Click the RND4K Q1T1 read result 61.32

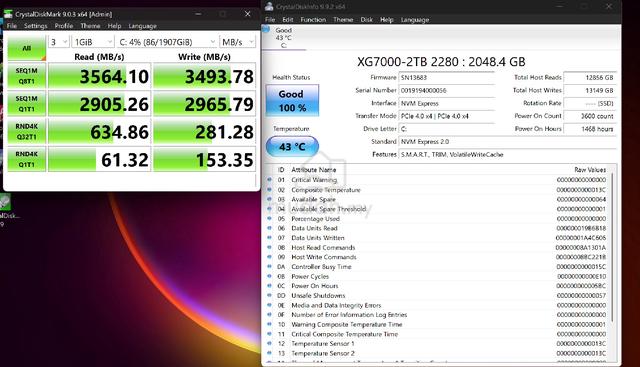click(100, 159)
